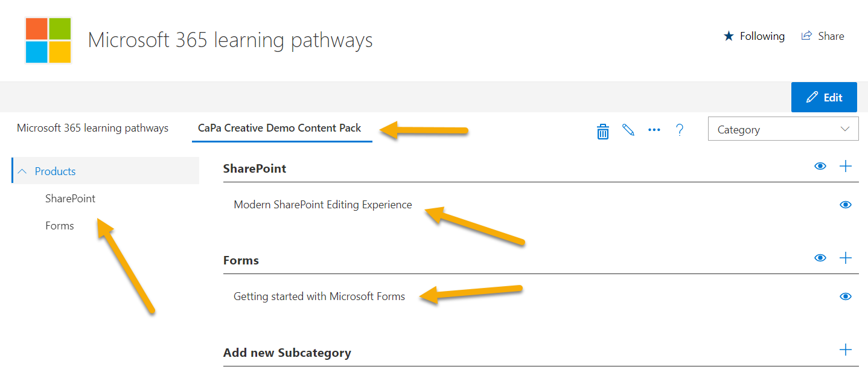The height and width of the screenshot is (387, 868).
Task: Click the Microsoft logo in the header
Action: click(x=48, y=40)
